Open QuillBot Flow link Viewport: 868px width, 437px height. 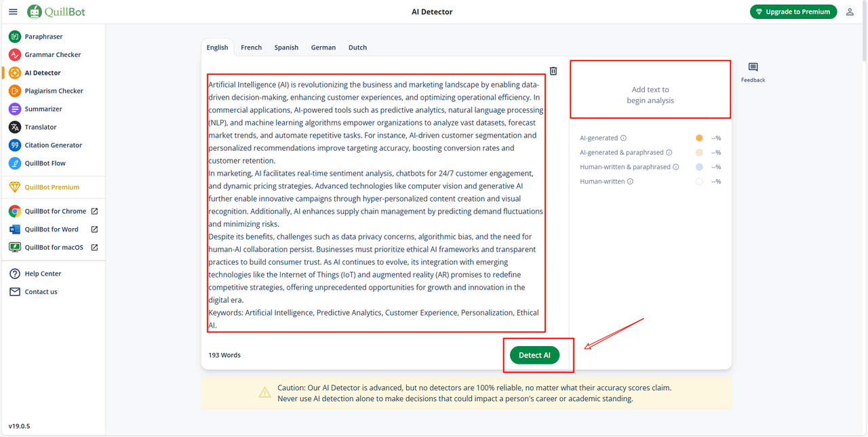point(45,163)
